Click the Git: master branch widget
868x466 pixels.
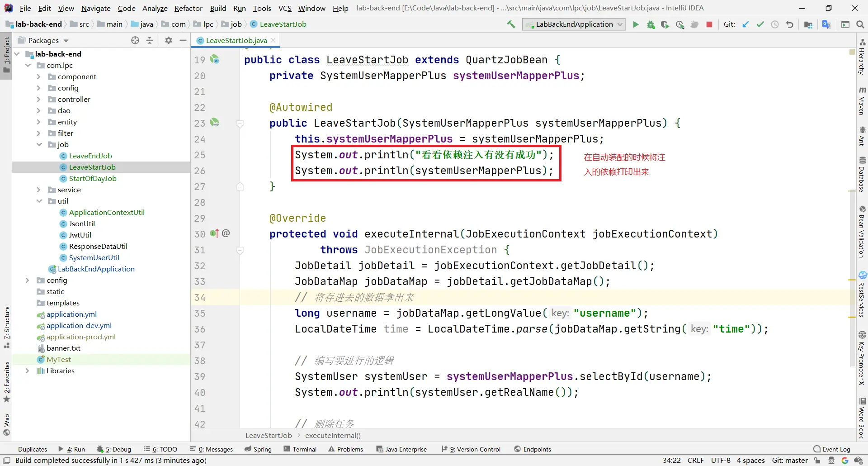point(790,461)
